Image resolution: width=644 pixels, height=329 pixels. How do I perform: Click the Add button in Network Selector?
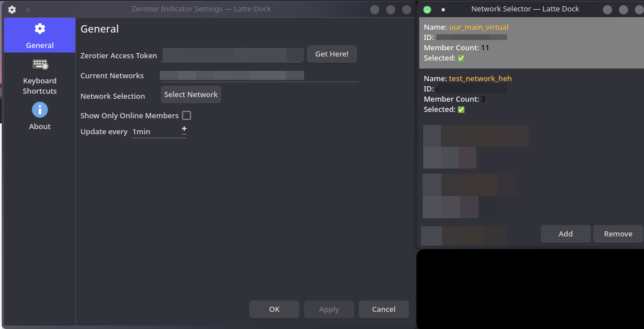pyautogui.click(x=565, y=234)
